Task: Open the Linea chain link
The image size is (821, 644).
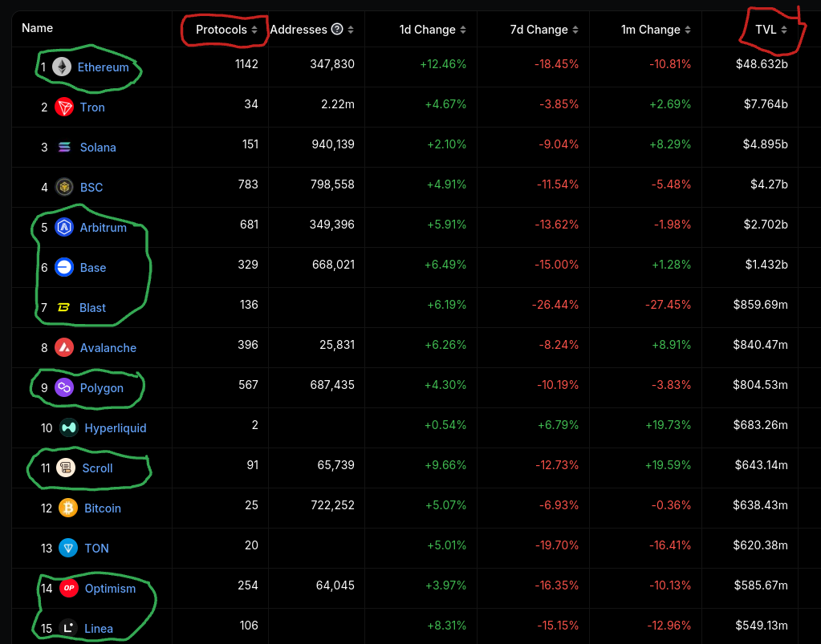Action: pos(99,629)
